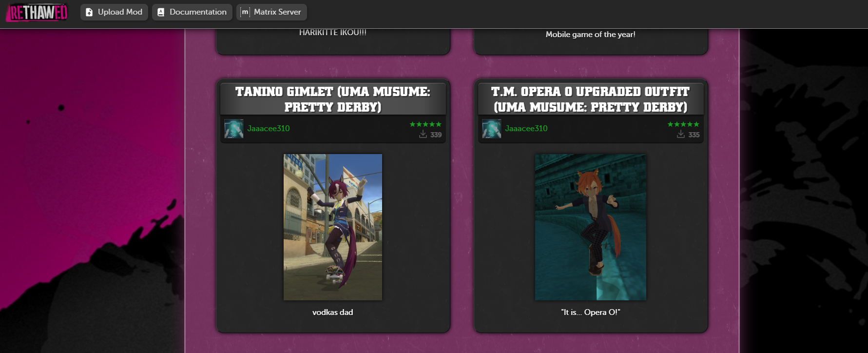This screenshot has height=353, width=868.
Task: Click author avatar on T.M. Opera O card
Action: pyautogui.click(x=492, y=129)
